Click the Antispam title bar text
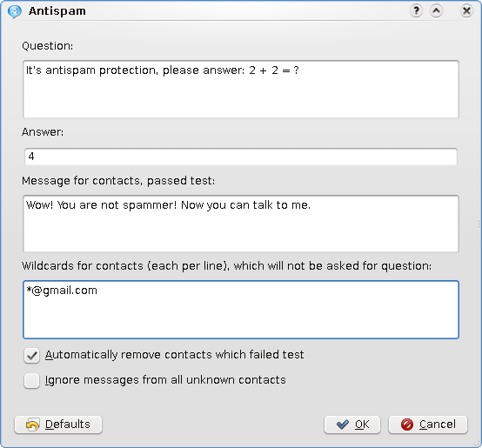Screen dimensions: 482x448 pyautogui.click(x=57, y=11)
